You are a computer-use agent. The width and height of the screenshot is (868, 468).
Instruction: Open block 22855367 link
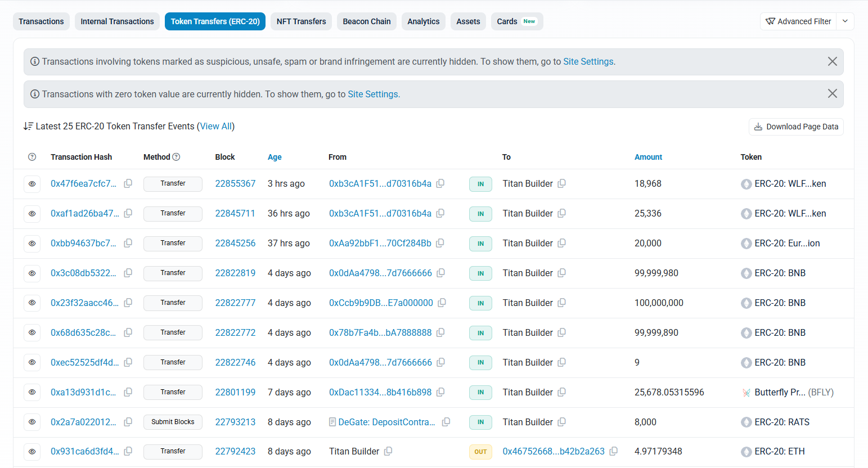[x=235, y=183]
